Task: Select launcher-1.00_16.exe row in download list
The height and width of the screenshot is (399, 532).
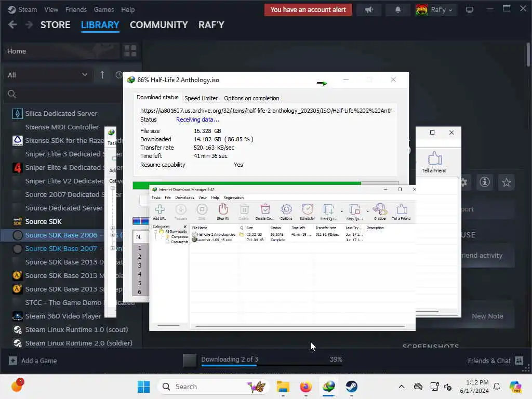Action: tap(215, 240)
